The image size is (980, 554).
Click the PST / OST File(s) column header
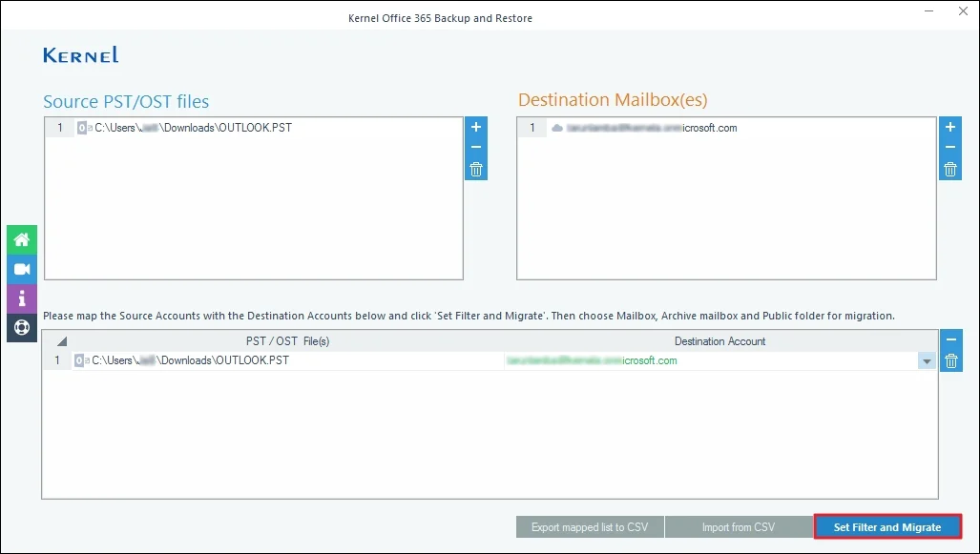pos(287,341)
